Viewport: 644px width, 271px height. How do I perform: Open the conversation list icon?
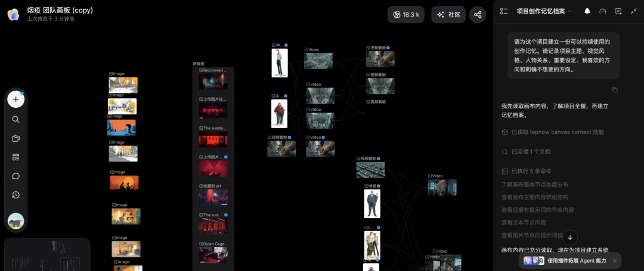[x=504, y=11]
